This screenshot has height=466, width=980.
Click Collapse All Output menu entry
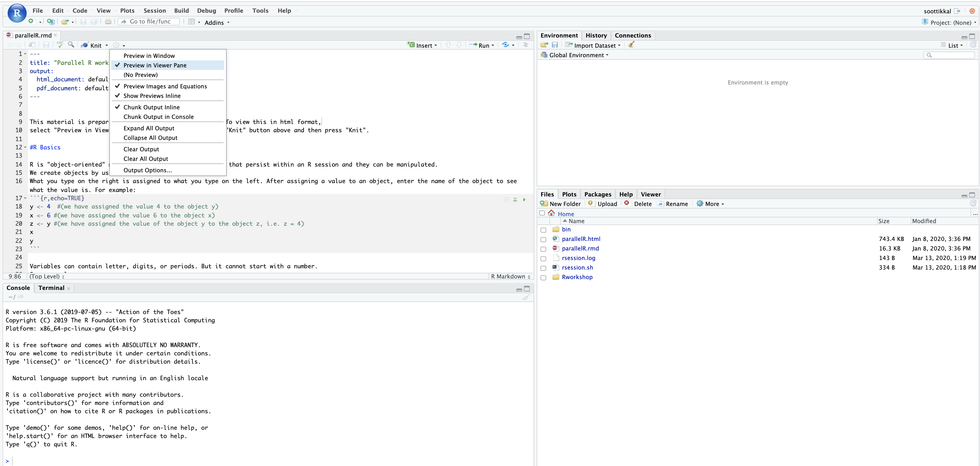151,138
